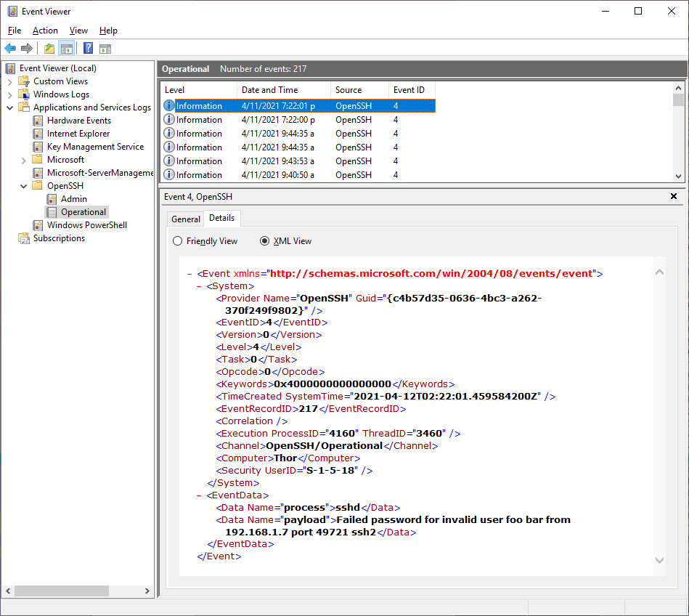Open the Subscriptions node

[x=59, y=238]
